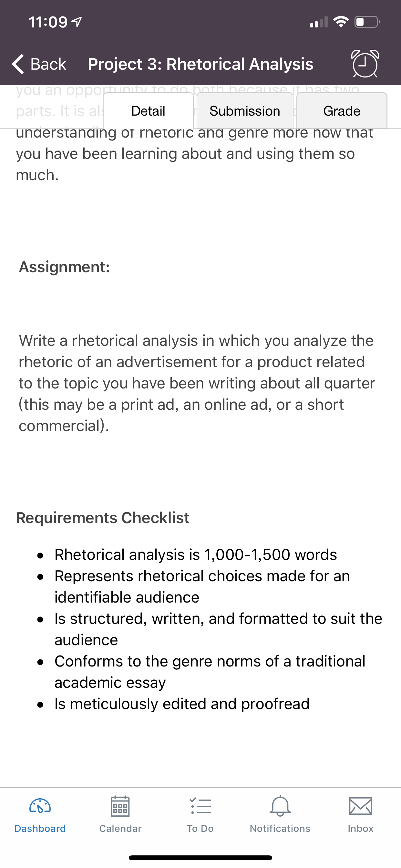
Task: Open the Notifications bell icon
Action: (x=280, y=806)
